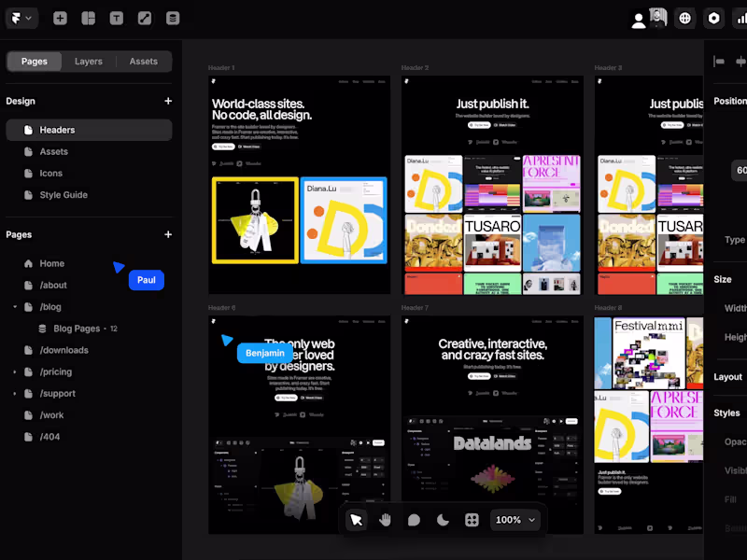Select the Headers item under Design
Screen dimensions: 747x560
[59, 130]
